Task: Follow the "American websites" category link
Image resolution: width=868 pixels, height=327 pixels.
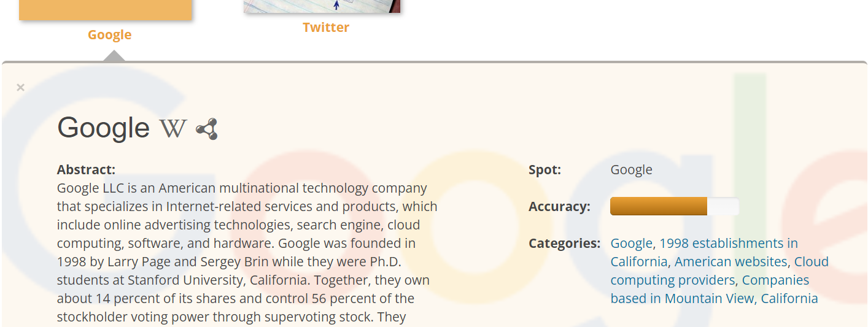Action: pos(730,262)
